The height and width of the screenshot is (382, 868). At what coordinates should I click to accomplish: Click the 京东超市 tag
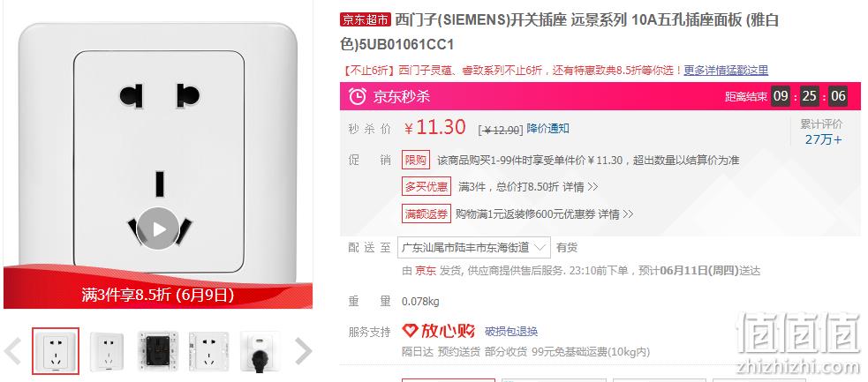tap(366, 20)
